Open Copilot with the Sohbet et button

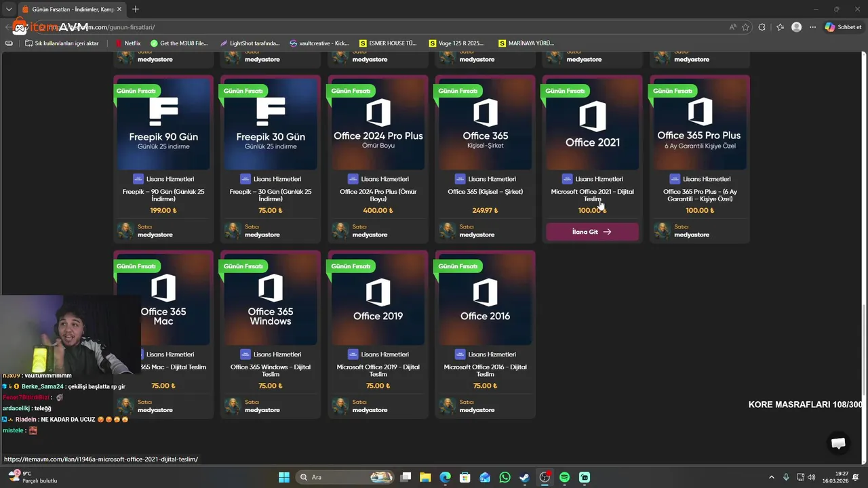click(x=843, y=27)
